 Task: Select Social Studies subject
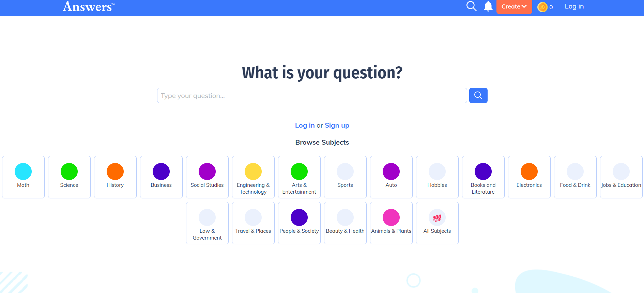point(207,177)
